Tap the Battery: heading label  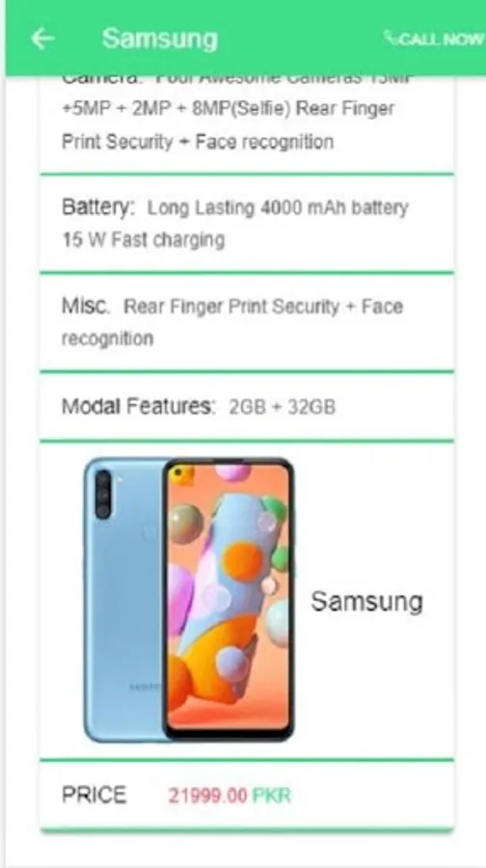click(x=98, y=207)
